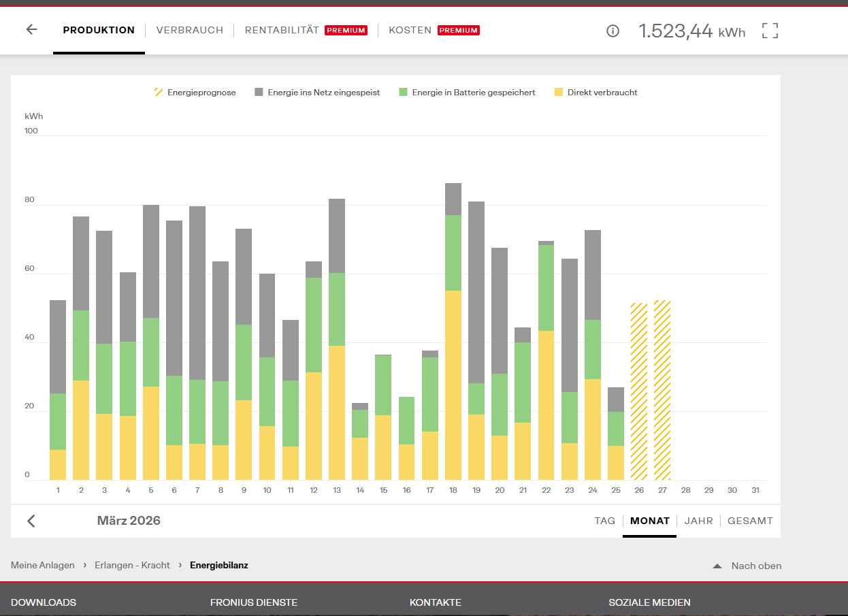The height and width of the screenshot is (616, 848).
Task: Click the back arrow in top header
Action: point(31,30)
